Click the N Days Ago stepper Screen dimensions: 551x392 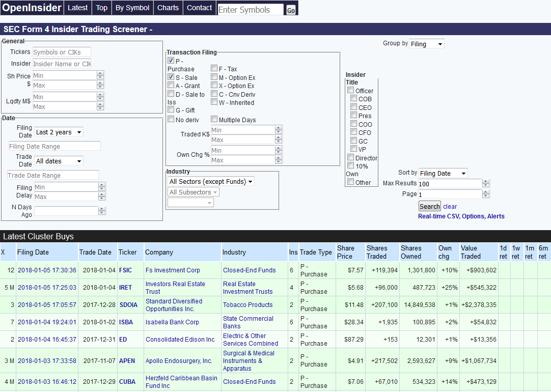(101, 211)
